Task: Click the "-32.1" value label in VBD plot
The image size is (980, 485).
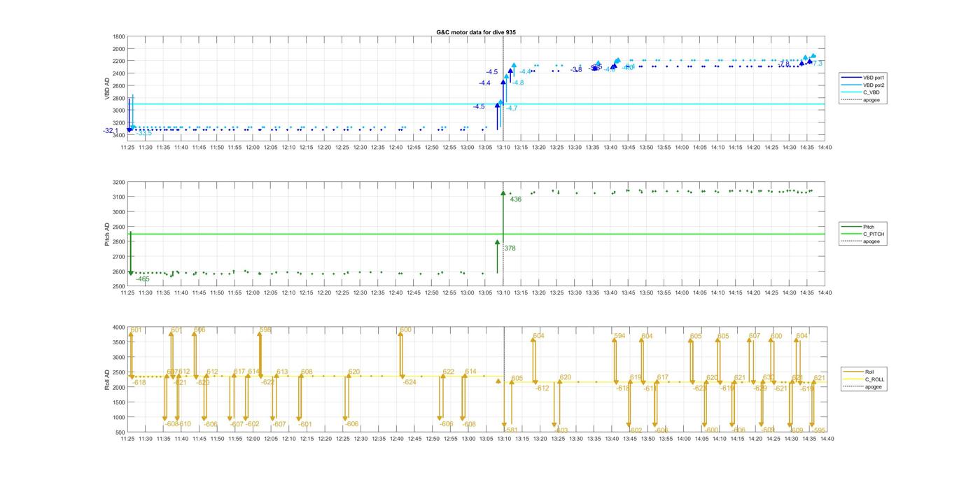Action: pos(111,131)
